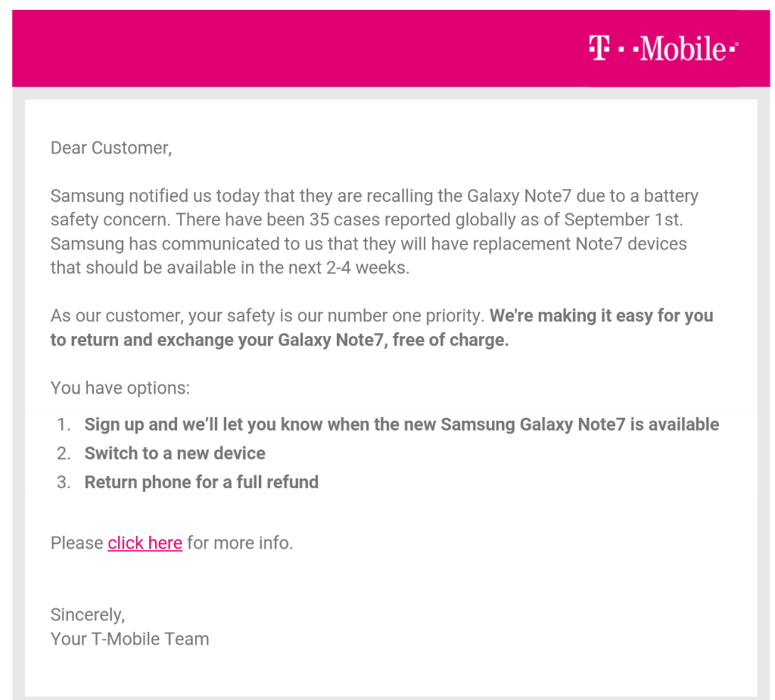Click the line ending 'in the next 2-4 weeks'
The width and height of the screenshot is (775, 700).
pyautogui.click(x=230, y=267)
